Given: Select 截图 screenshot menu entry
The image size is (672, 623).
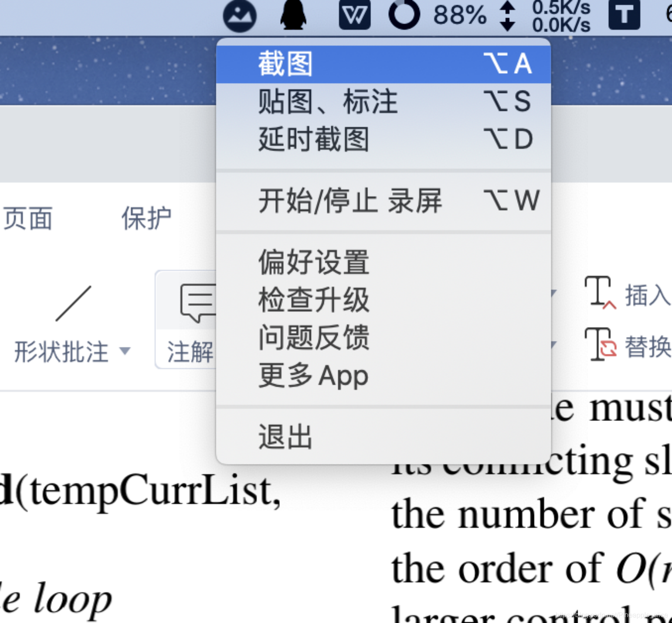Looking at the screenshot, I should click(x=383, y=64).
